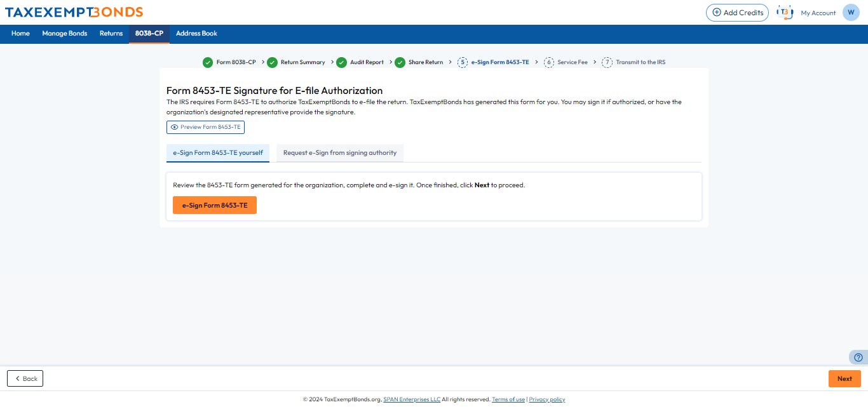Click the Return Summary green checkmark
Screen dimensions: 868x407
272,62
